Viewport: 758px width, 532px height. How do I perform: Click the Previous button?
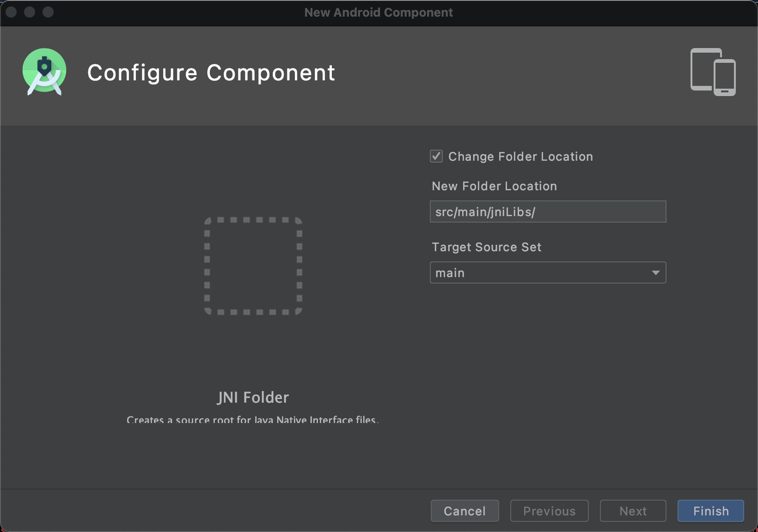tap(549, 511)
